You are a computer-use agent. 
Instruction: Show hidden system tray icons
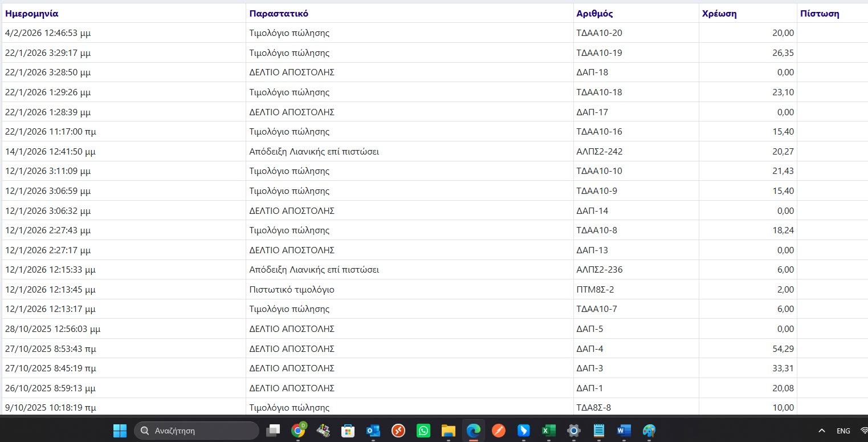(x=821, y=431)
